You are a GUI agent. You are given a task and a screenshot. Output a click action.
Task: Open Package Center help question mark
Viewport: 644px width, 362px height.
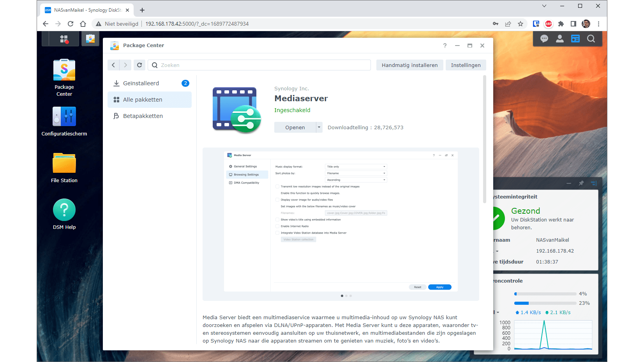click(x=445, y=46)
